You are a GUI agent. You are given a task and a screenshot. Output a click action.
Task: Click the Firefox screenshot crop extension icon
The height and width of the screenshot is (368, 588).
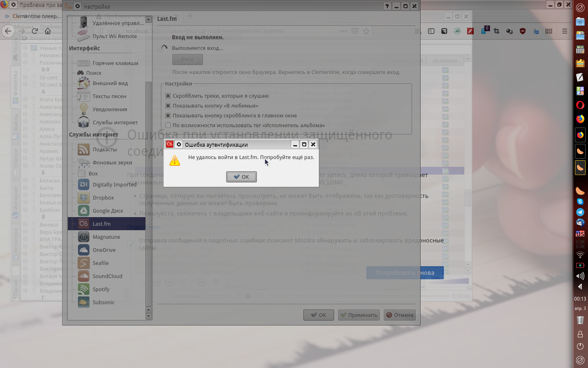click(497, 31)
